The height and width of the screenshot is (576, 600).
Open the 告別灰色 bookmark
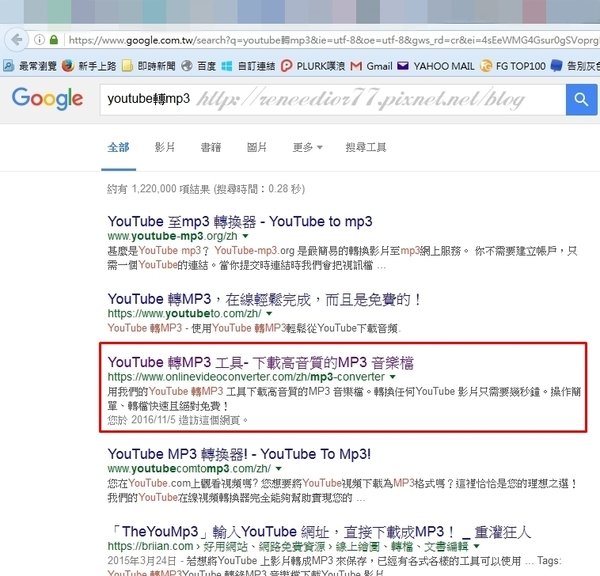click(x=575, y=66)
